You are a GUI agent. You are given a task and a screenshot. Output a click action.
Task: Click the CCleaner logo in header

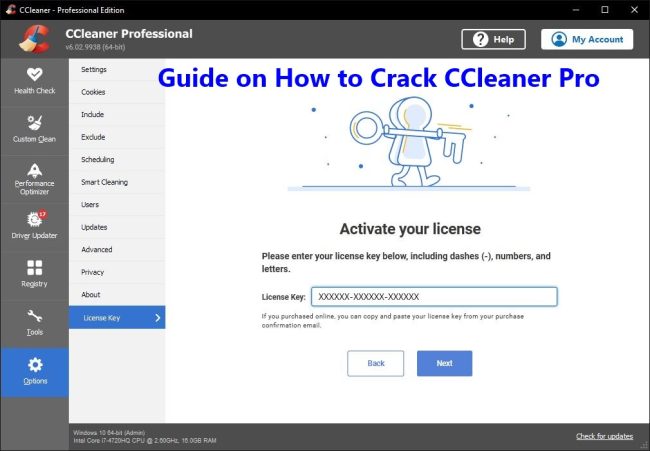tap(34, 39)
